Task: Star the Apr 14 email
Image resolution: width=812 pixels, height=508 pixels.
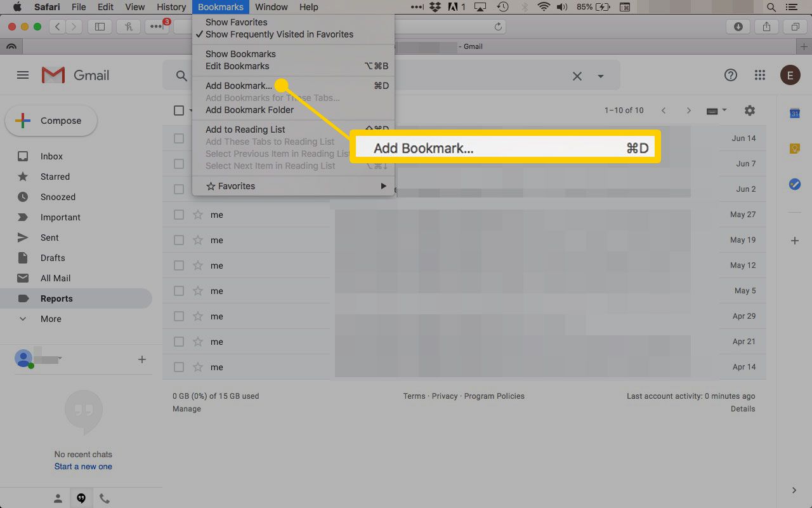Action: (198, 367)
